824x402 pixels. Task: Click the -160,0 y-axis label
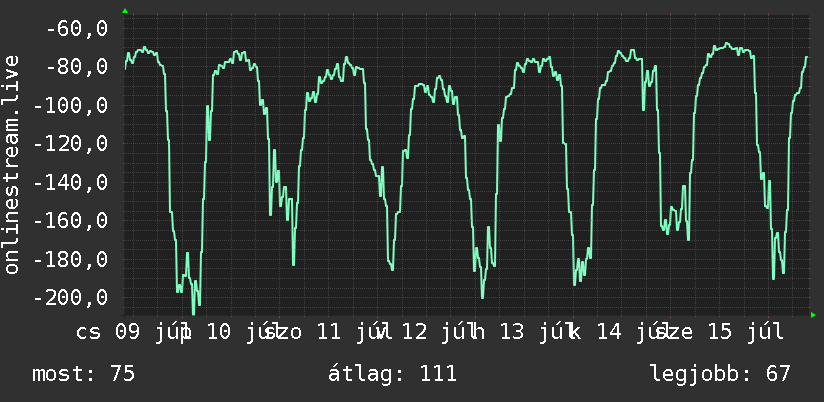[70, 221]
